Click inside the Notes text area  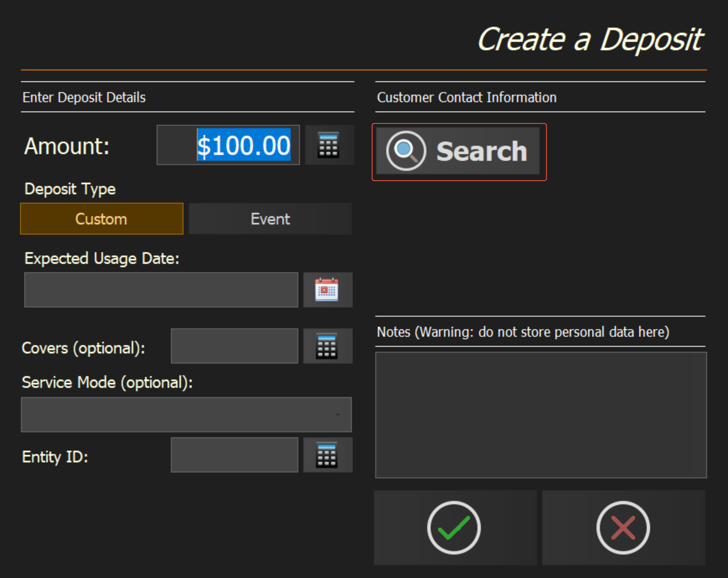541,415
